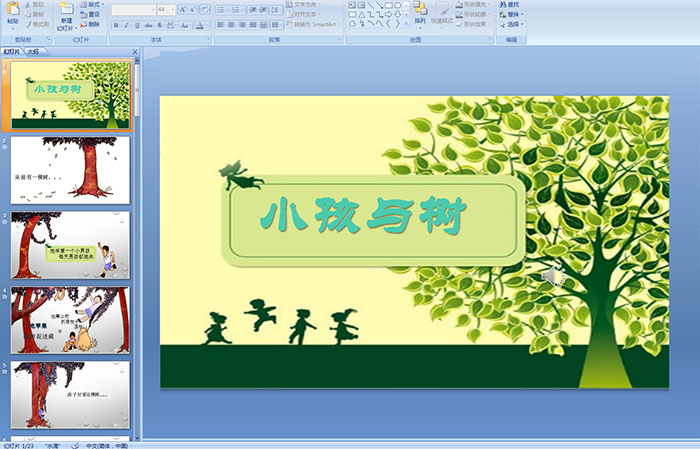700x449 pixels.
Task: Switch to the Outline (大纲) pane tab
Action: 32,52
